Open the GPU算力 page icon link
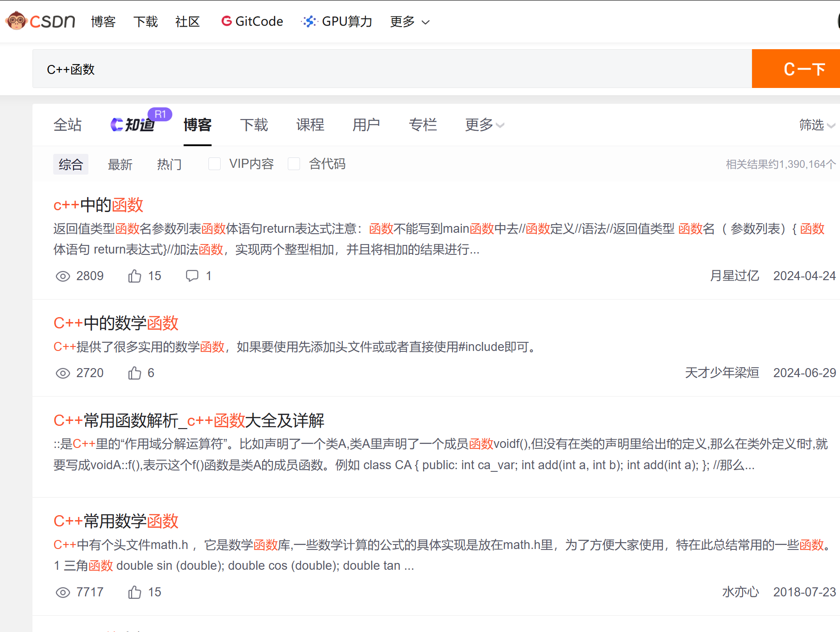Image resolution: width=840 pixels, height=632 pixels. [309, 21]
